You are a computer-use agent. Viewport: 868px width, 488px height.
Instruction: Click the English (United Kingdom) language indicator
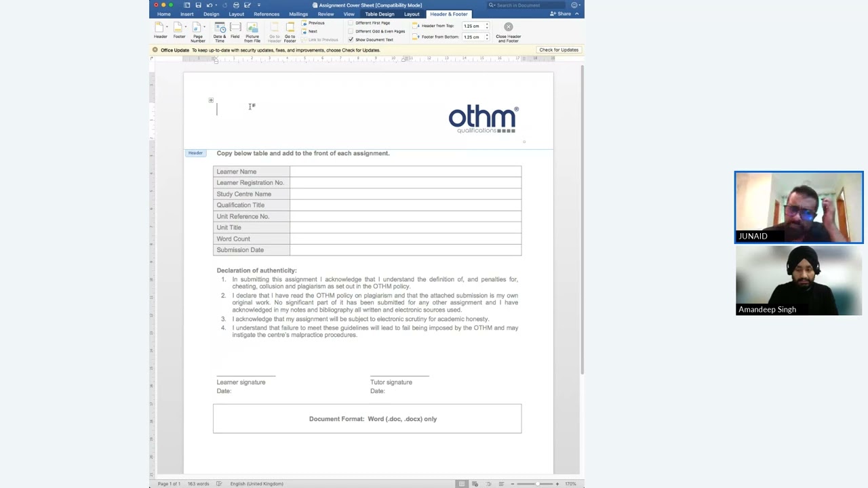pyautogui.click(x=256, y=483)
